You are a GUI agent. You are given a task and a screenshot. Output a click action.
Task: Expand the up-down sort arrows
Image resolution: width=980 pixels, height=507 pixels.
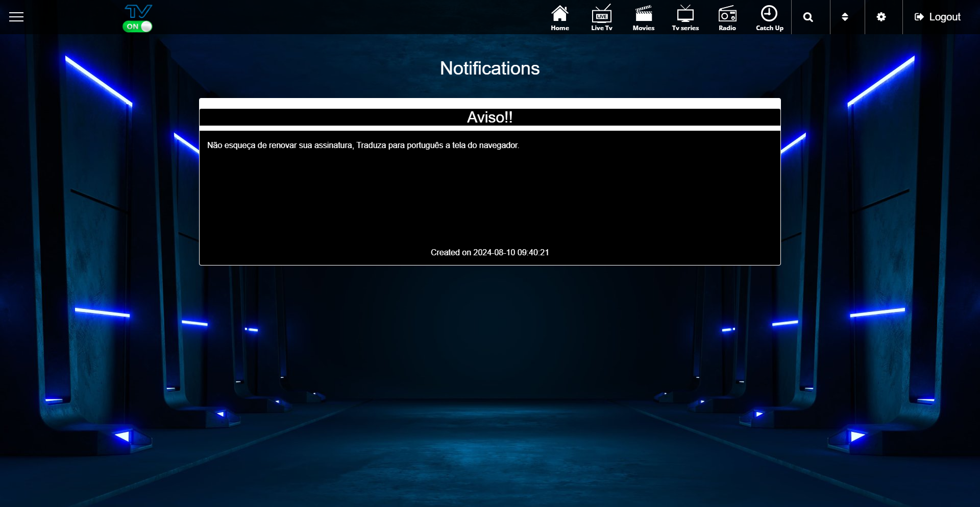pos(845,17)
